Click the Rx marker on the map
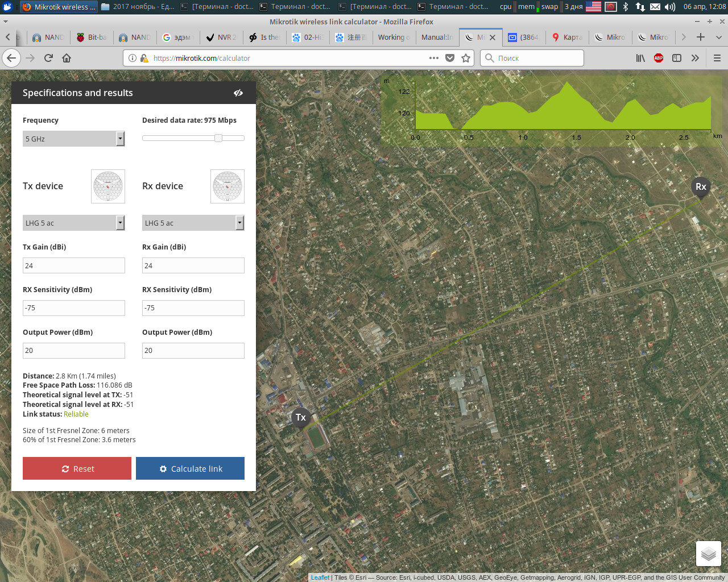 coord(701,186)
